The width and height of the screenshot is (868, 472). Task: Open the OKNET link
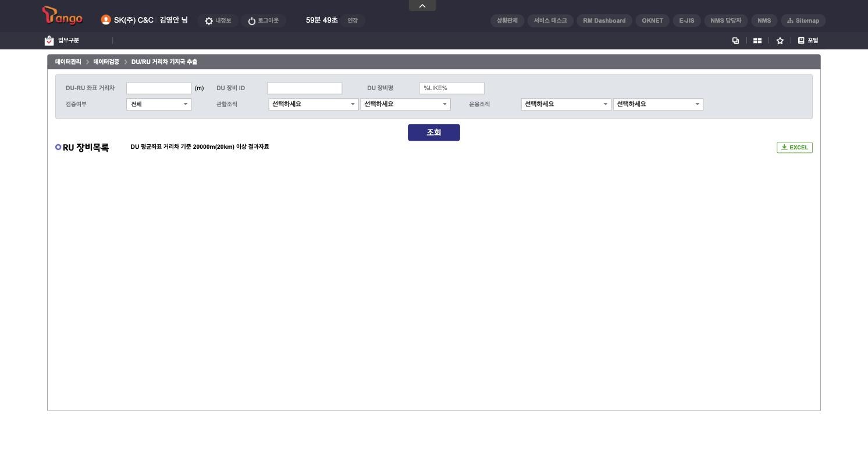click(x=652, y=21)
